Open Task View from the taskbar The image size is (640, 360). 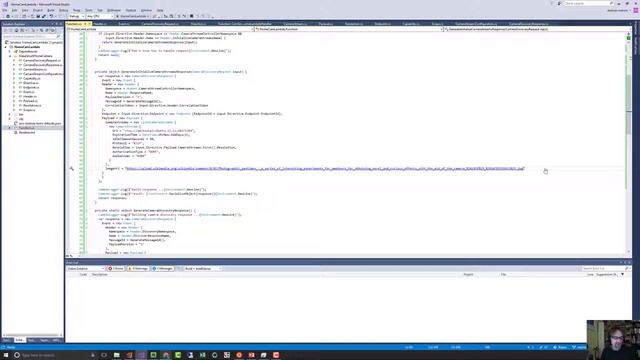[104, 355]
